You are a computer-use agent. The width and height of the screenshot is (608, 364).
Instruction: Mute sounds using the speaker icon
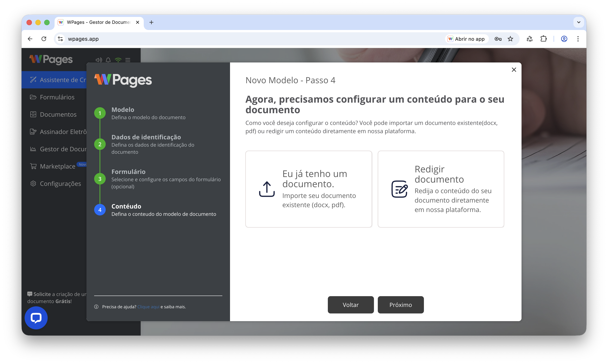(99, 60)
